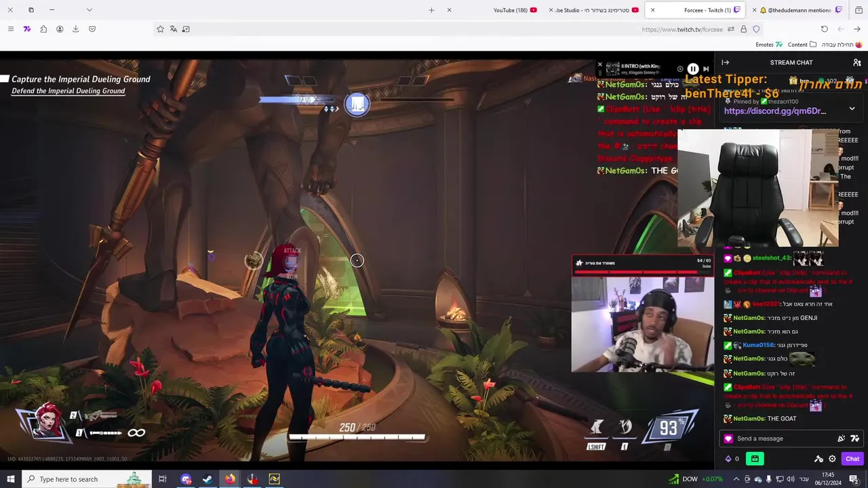Open the microphone tray icon
This screenshot has width=868, height=488.
pyautogui.click(x=768, y=479)
